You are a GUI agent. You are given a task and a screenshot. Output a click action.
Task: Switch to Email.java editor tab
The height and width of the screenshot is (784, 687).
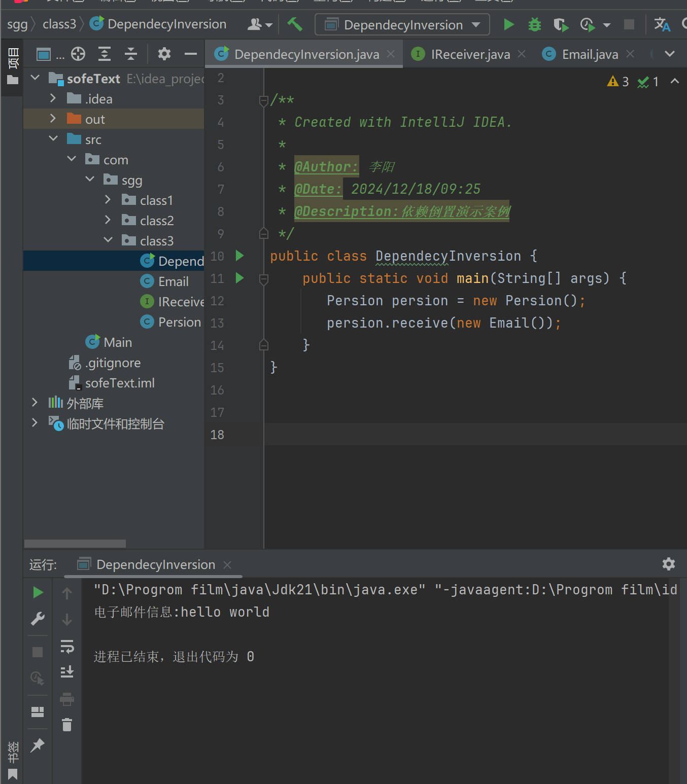click(x=590, y=54)
